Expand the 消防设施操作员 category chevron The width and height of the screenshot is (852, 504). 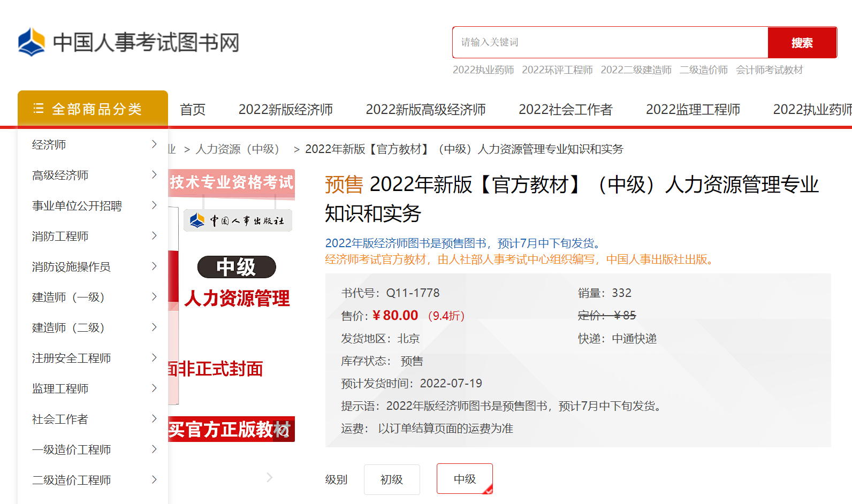point(154,266)
